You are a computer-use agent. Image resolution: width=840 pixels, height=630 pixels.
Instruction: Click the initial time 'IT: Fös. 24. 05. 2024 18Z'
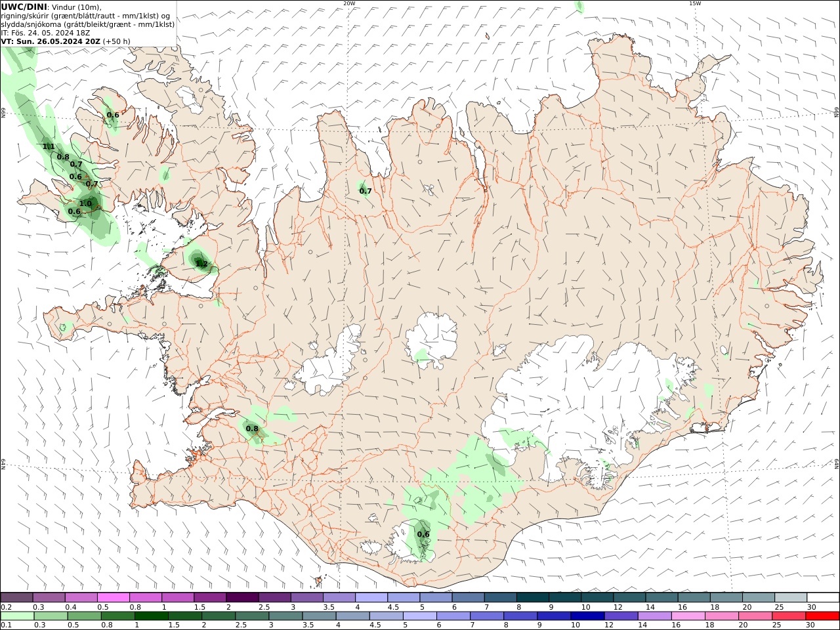[x=45, y=32]
